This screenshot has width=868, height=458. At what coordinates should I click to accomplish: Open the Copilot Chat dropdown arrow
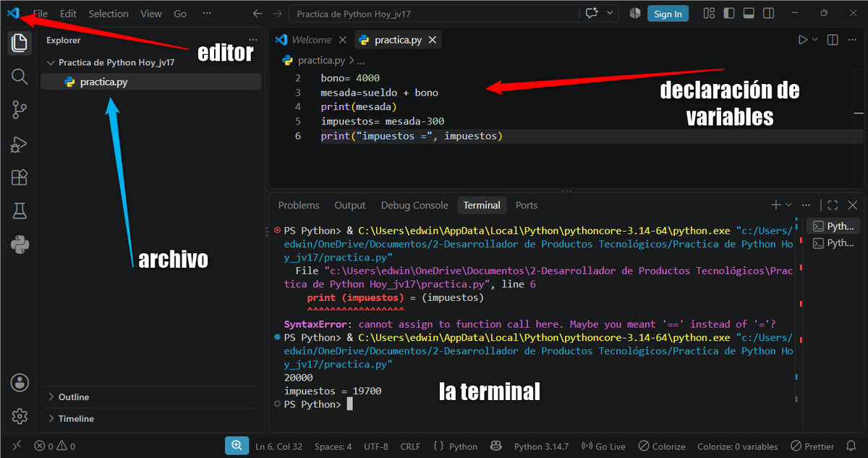coord(610,13)
